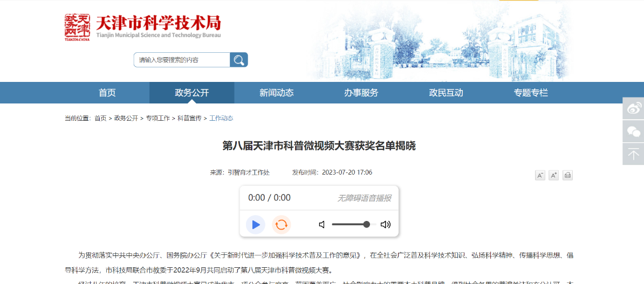Screen dimensions: 644x284
Task: Click the loud volume speaker icon
Action: (x=385, y=225)
